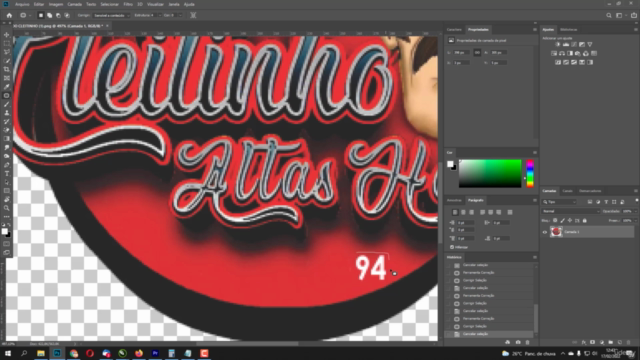
Task: Create a new layer in Layers panel
Action: [620, 342]
